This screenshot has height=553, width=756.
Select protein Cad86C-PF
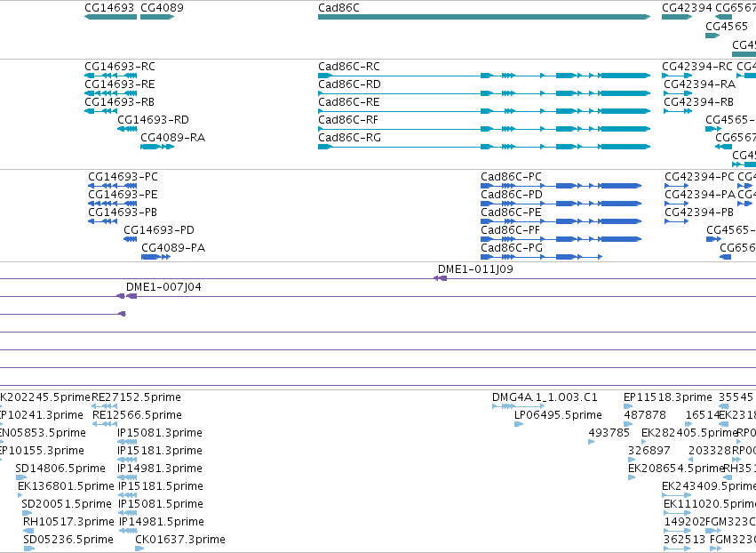tap(510, 230)
